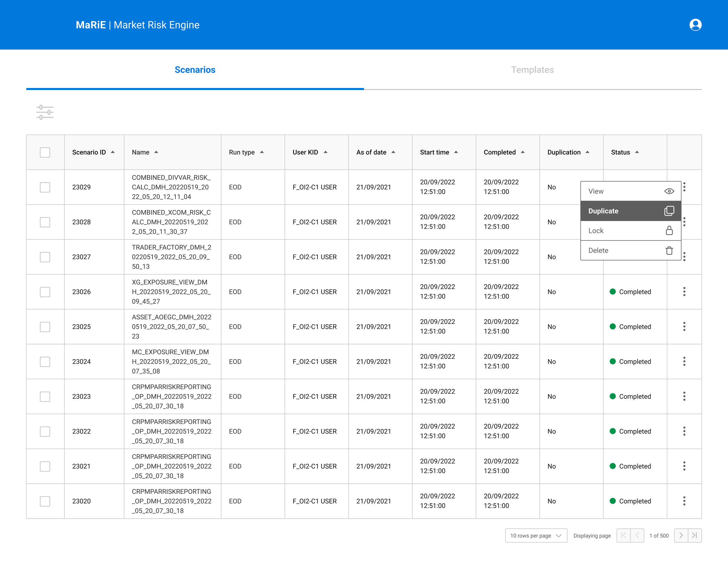Screen dimensions: 728x577
Task: Go to next page arrow
Action: coord(681,535)
